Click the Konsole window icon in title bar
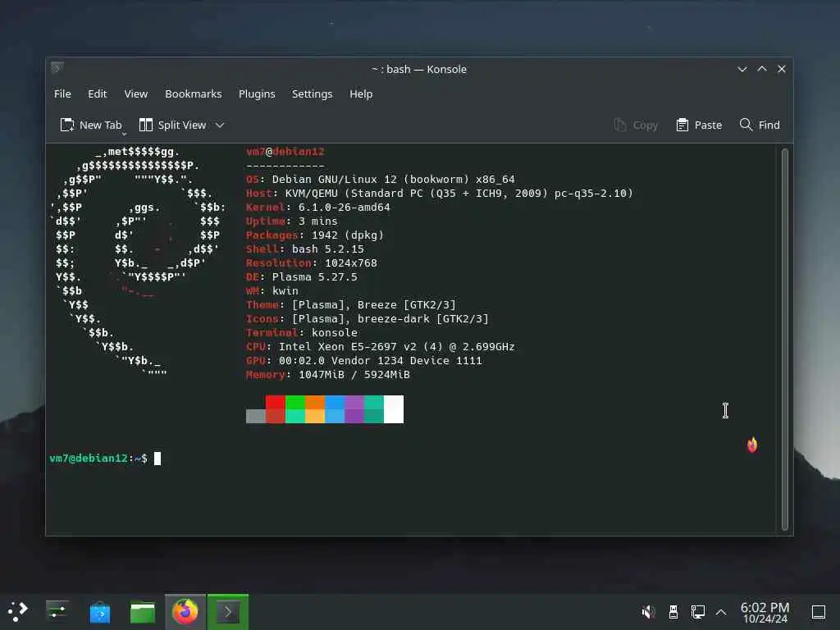Viewport: 840px width, 630px height. pyautogui.click(x=57, y=68)
